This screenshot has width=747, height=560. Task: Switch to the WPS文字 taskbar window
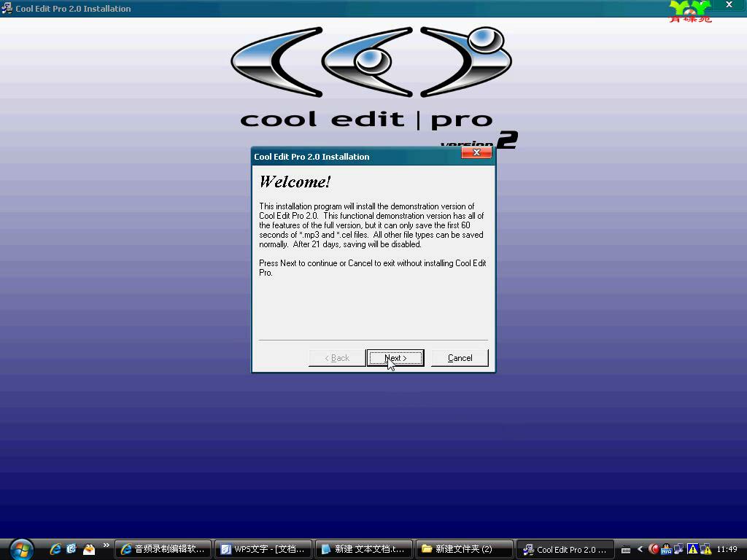[x=263, y=549]
